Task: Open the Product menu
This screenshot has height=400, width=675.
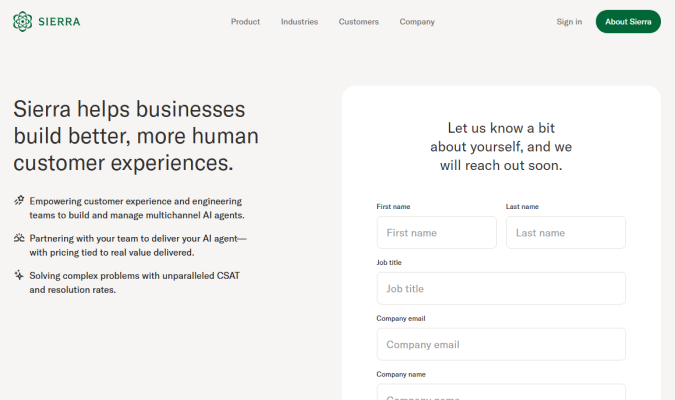Action: [245, 22]
